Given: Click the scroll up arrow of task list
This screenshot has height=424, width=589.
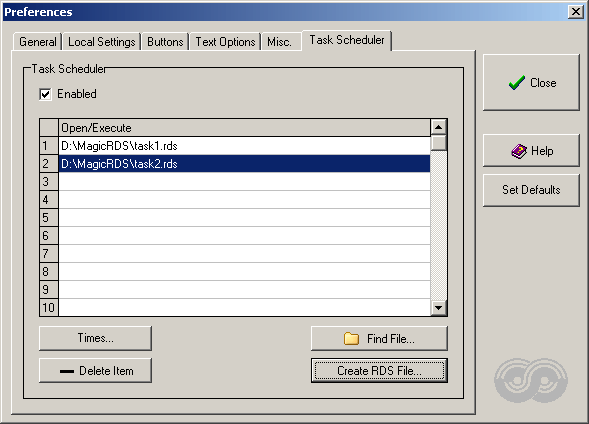Looking at the screenshot, I should point(438,127).
